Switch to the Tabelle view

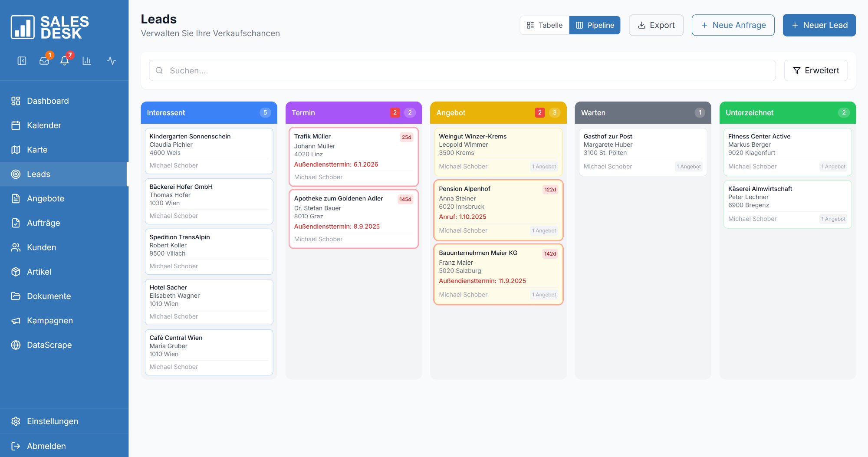(x=544, y=25)
